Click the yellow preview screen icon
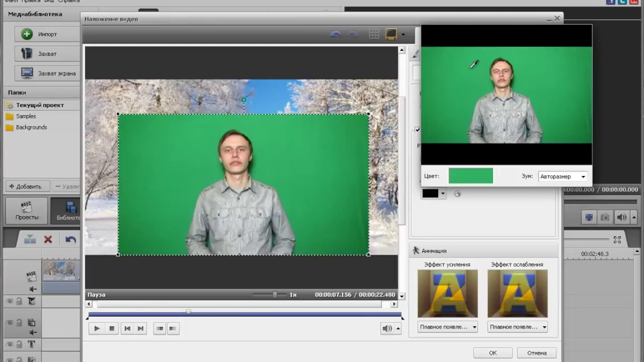The image size is (644, 362). pyautogui.click(x=391, y=34)
